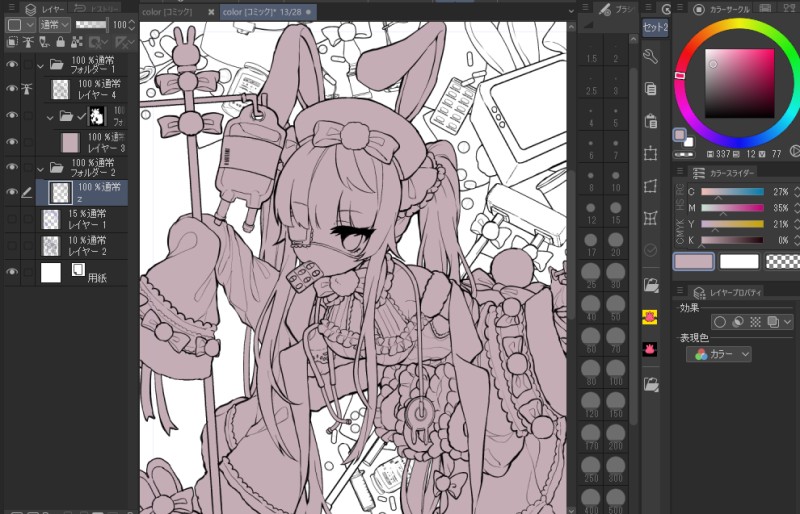Viewport: 800px width, 514px height.
Task: Expand the layer effect options chevron
Action: [787, 322]
